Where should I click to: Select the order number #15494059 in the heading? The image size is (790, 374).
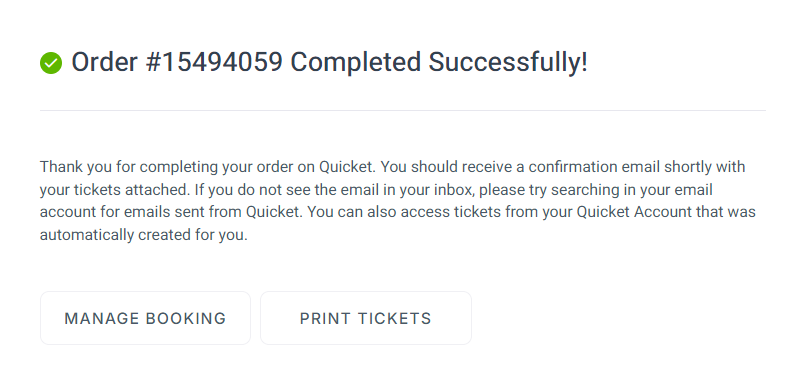(214, 63)
